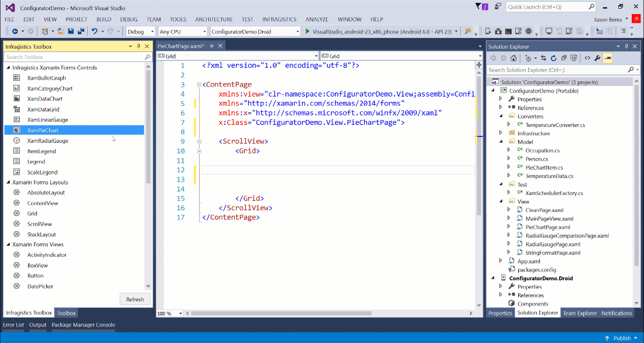Start debugging with the green play arrow
The width and height of the screenshot is (644, 343).
coord(307,31)
